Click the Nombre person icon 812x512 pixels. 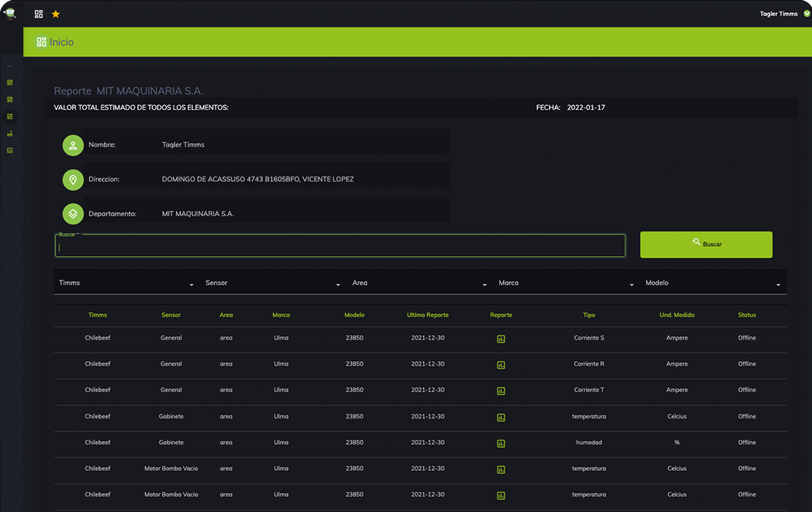[x=73, y=145]
